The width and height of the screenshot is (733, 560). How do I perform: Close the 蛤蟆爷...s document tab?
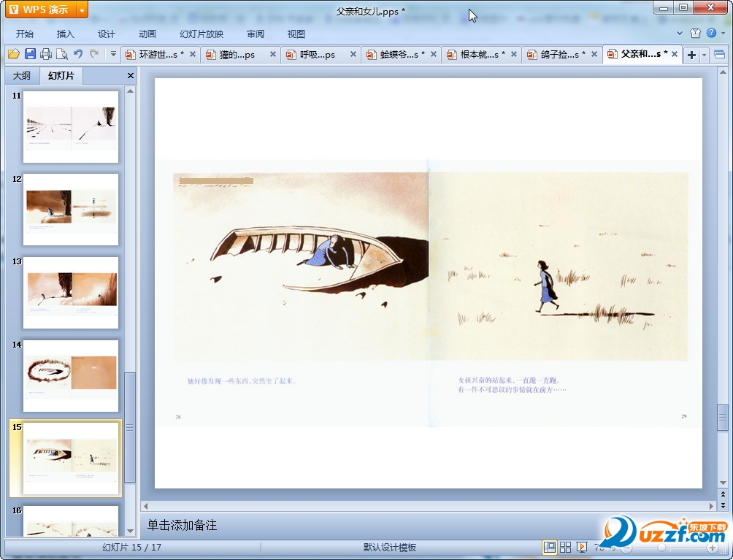(x=434, y=54)
